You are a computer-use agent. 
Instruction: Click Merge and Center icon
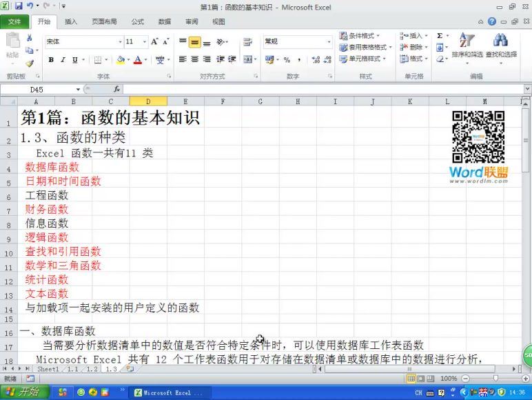pos(248,59)
